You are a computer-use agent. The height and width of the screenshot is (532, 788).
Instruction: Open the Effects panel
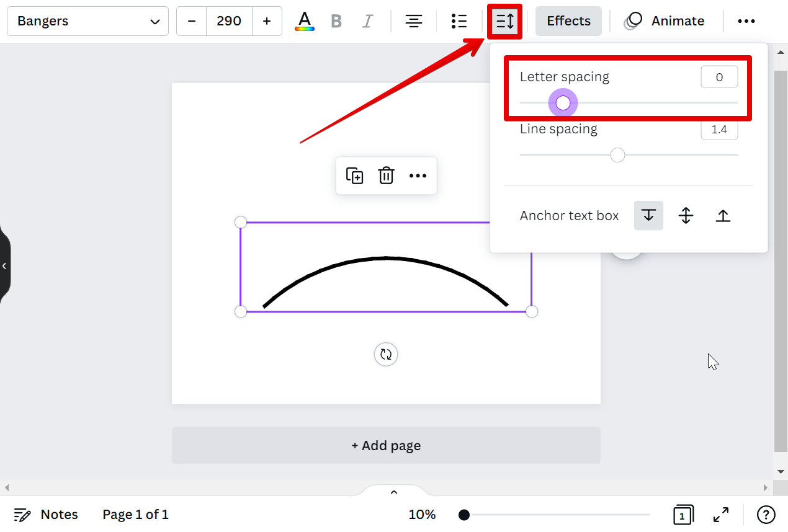pyautogui.click(x=568, y=21)
